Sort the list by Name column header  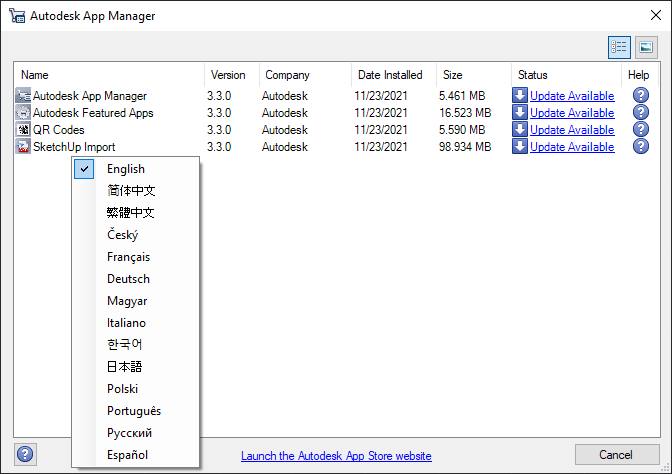click(35, 75)
